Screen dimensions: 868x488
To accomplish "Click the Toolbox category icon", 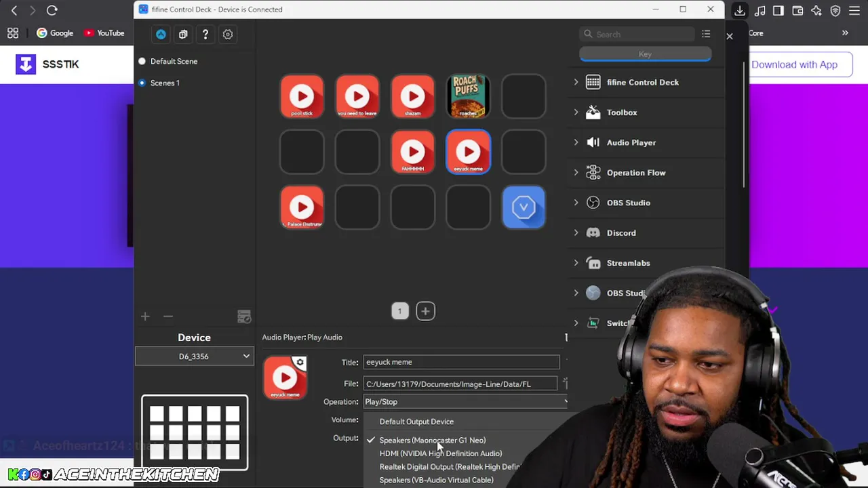I will [593, 113].
